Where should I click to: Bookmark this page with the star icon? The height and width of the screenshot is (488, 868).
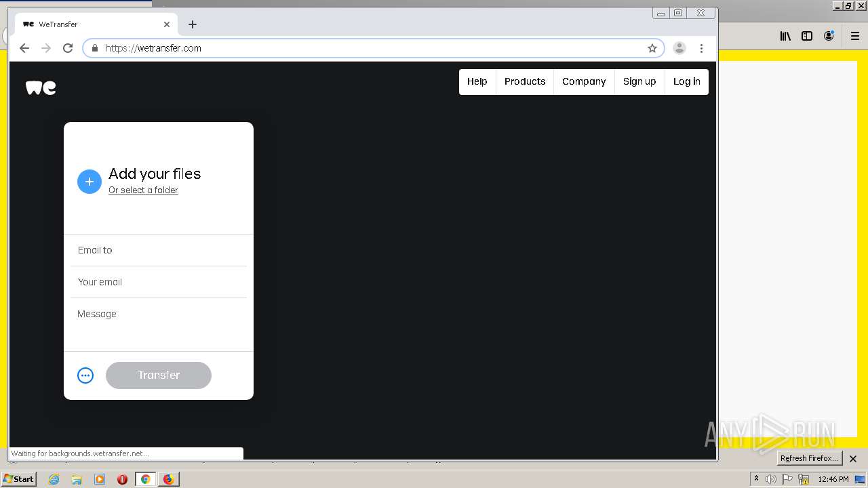(652, 48)
